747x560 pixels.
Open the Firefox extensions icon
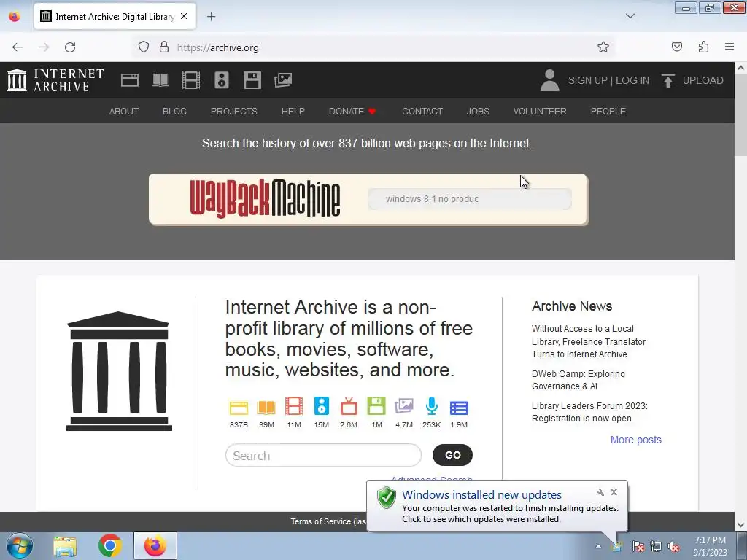704,47
